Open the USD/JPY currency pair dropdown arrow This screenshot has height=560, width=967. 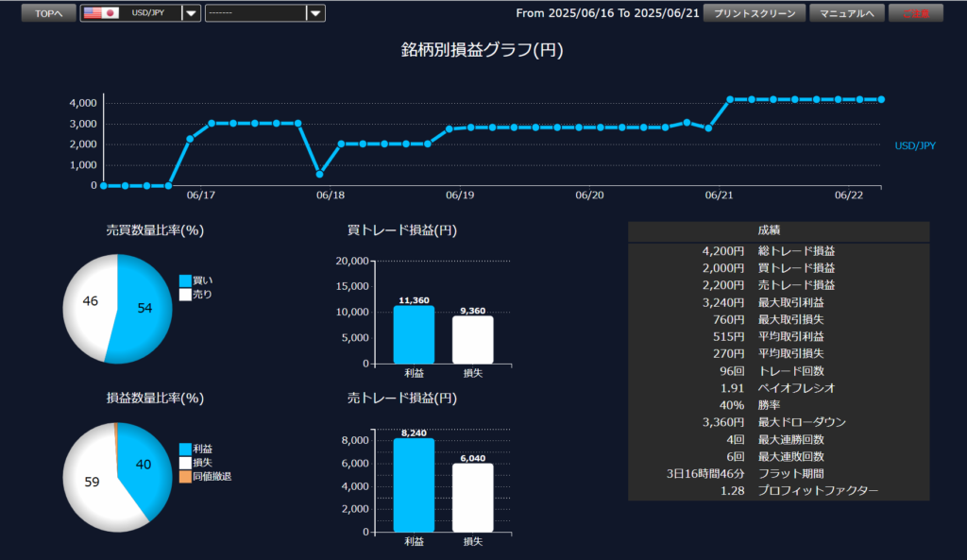[x=191, y=13]
